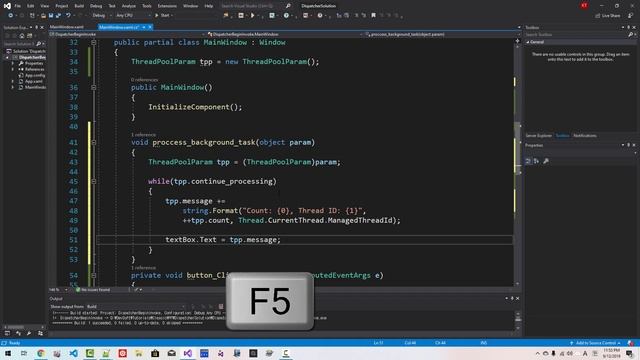
Task: Open the Debug configuration dropdown
Action: pyautogui.click(x=102, y=16)
